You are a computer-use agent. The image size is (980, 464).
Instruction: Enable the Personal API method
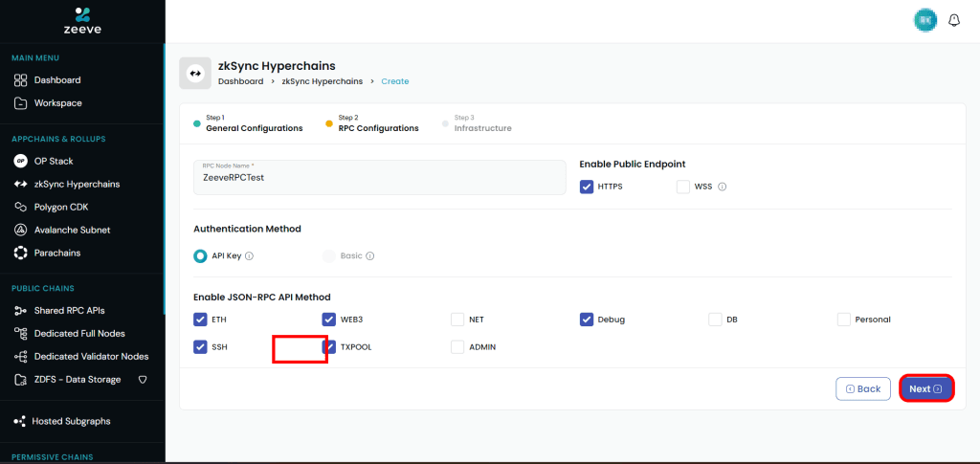tap(844, 320)
